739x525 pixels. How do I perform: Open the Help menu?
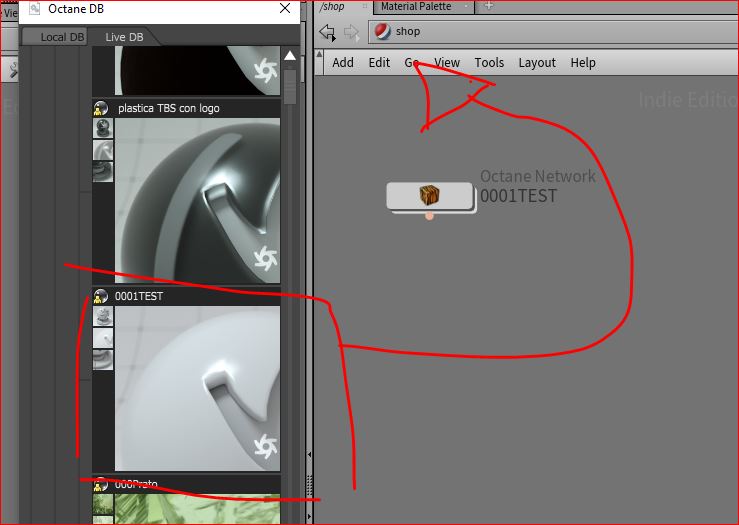583,62
